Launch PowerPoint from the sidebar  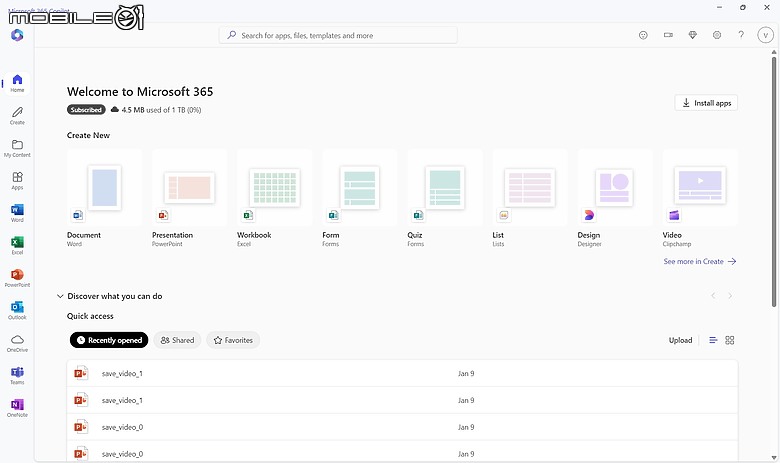[17, 278]
